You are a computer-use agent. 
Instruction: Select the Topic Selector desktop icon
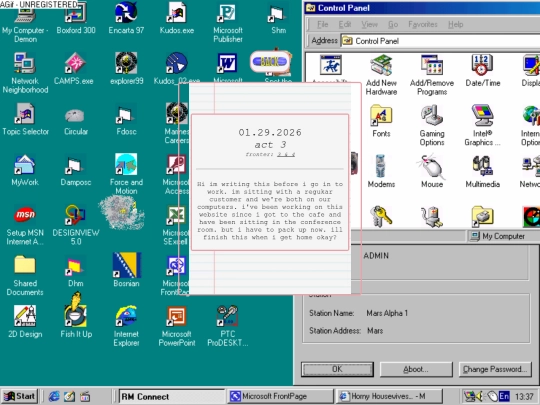[x=25, y=120]
